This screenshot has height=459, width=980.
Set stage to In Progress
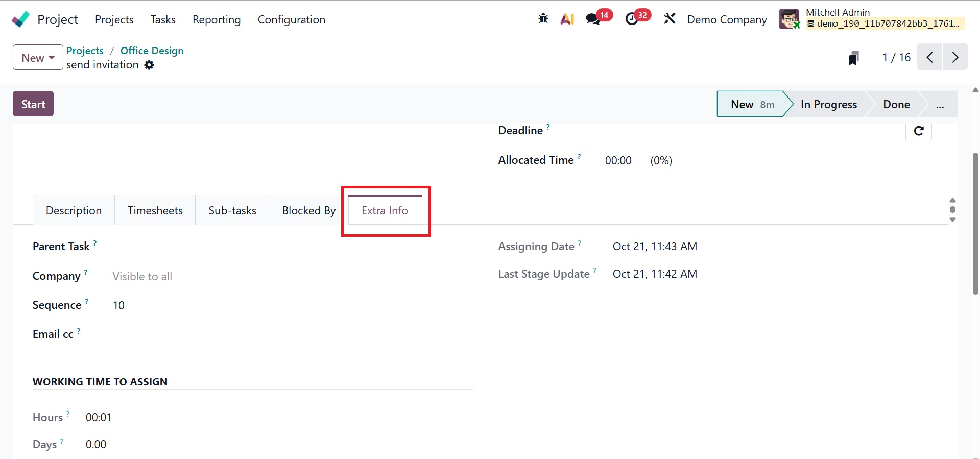[x=828, y=105]
